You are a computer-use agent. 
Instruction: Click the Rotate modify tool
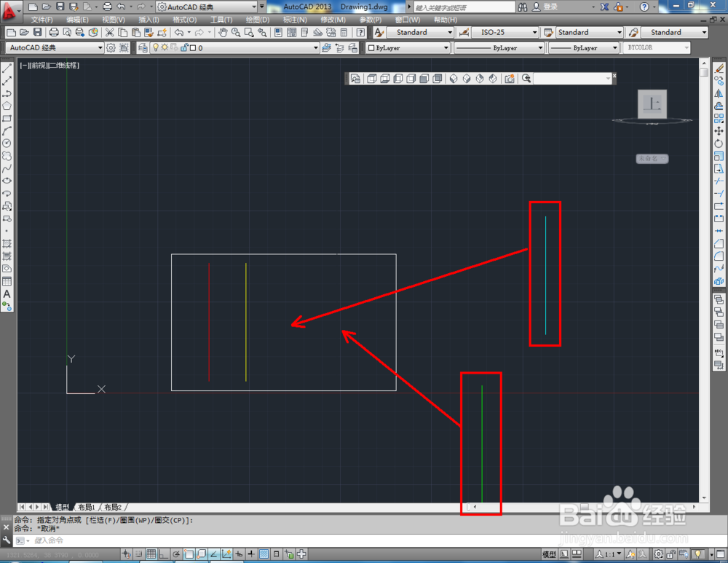coord(719,143)
